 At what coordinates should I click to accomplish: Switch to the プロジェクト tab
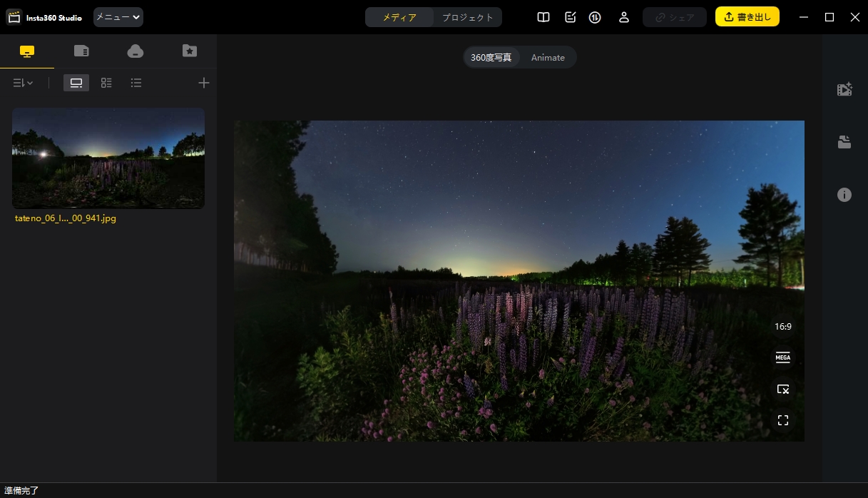[467, 16]
